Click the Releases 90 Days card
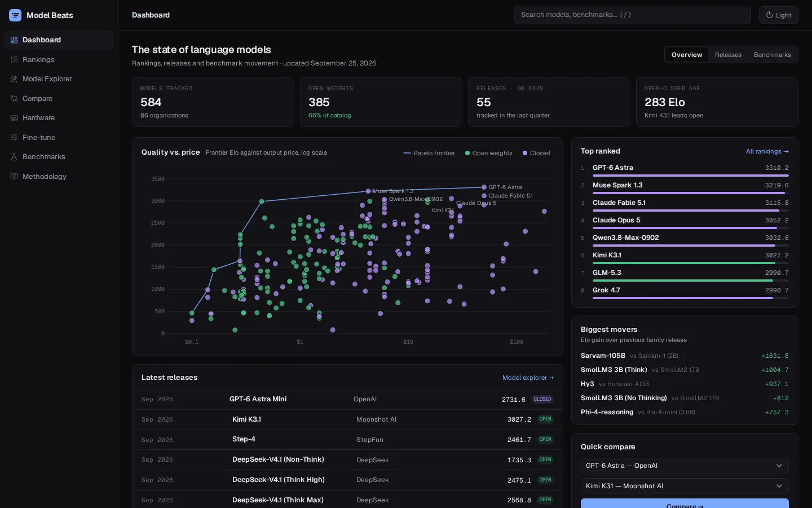812x508 pixels. [x=549, y=102]
